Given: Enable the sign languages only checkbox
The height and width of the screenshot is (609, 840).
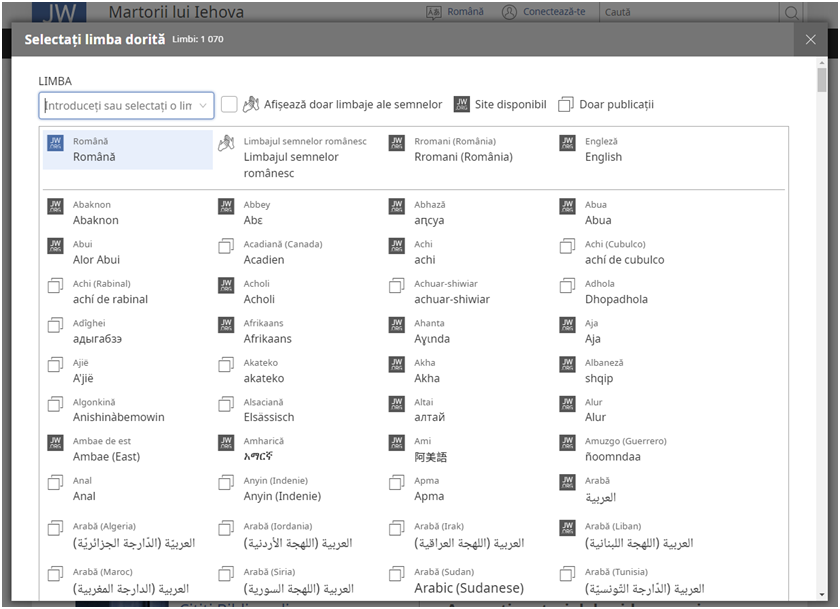Looking at the screenshot, I should pos(229,104).
